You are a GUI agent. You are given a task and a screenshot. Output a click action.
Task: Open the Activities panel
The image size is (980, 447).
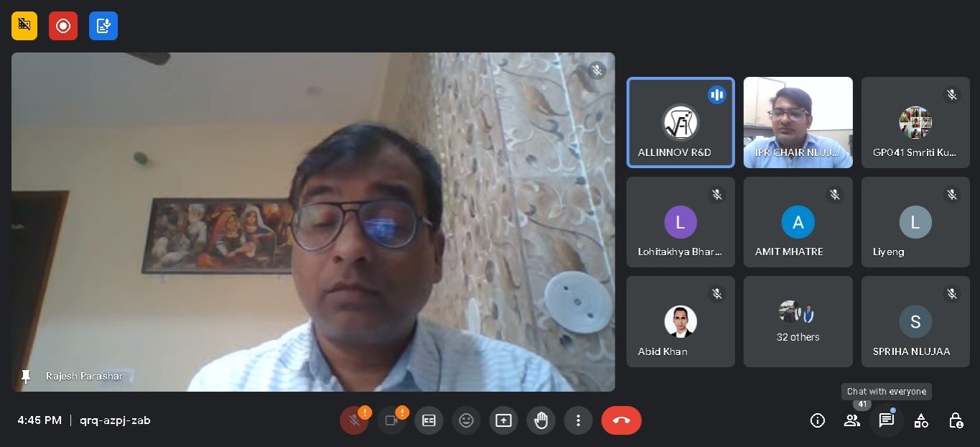tap(921, 420)
